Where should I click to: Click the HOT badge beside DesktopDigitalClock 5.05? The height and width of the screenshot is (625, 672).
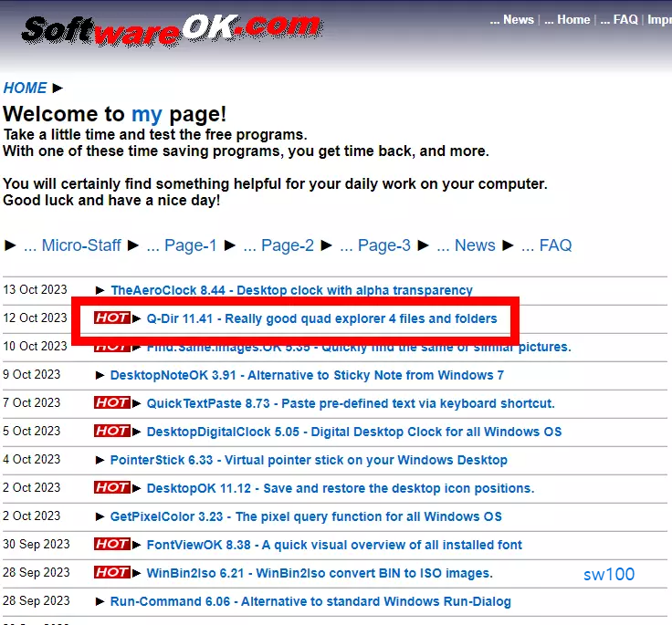coord(112,431)
